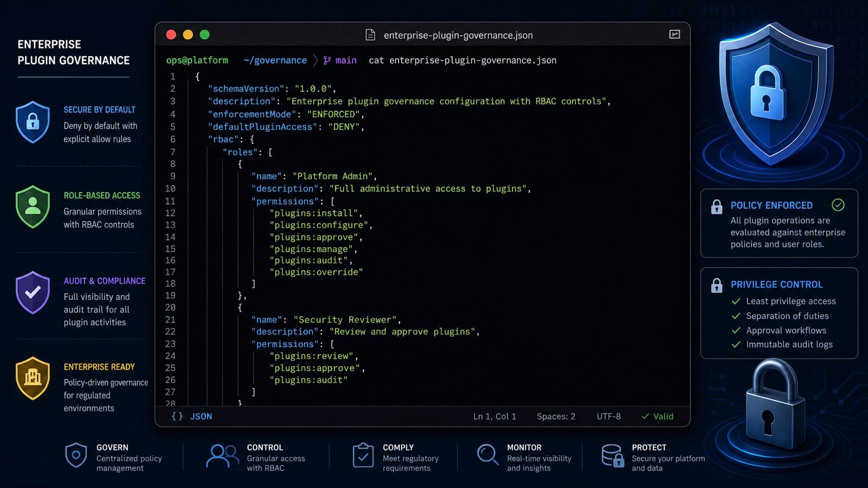Click the checkmark beside Approval workflows
The image size is (868, 488).
[736, 330]
